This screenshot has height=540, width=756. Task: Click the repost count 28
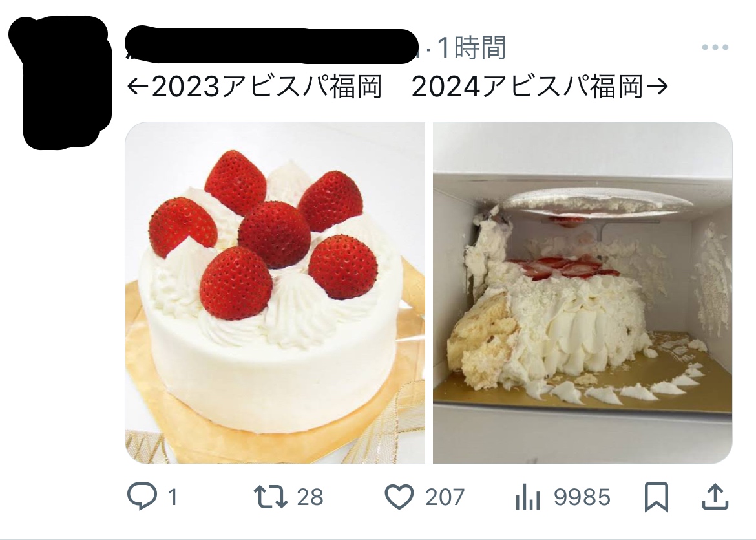point(310,497)
